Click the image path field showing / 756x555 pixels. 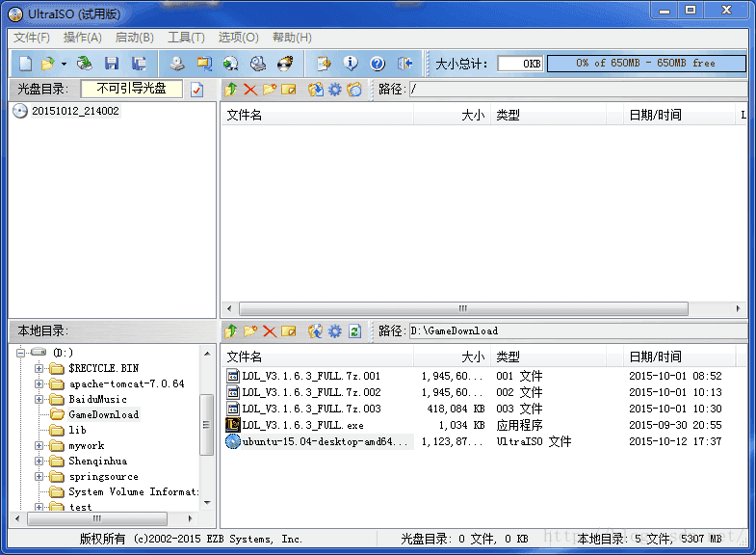click(x=578, y=90)
